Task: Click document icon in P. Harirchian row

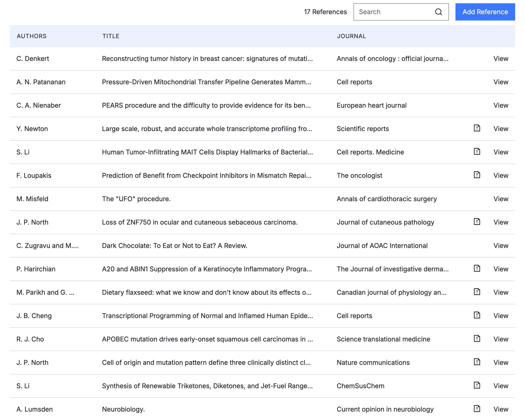Action: (477, 268)
